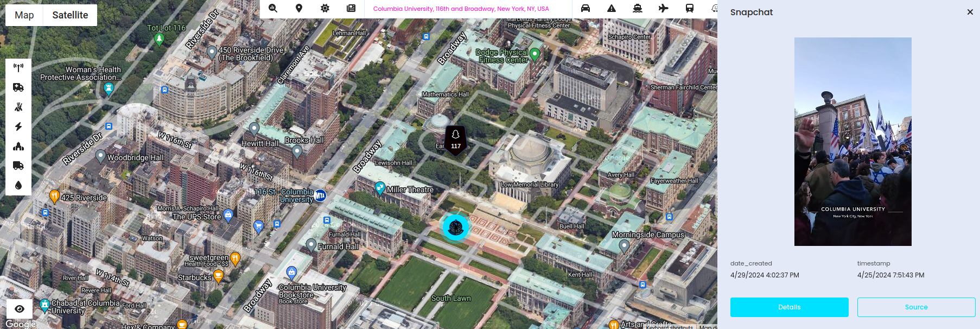Click the timestamp value 4/25/2024 7:51:43 PM
Viewport: 980px width, 329px height.
[x=890, y=275]
